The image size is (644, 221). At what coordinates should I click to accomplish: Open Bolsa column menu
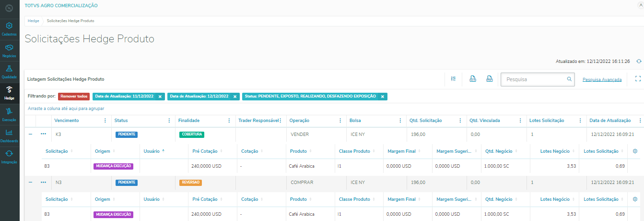(400, 121)
